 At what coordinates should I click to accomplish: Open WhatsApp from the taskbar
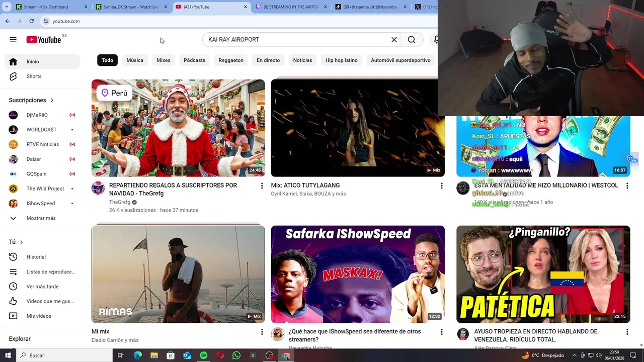pos(236,355)
